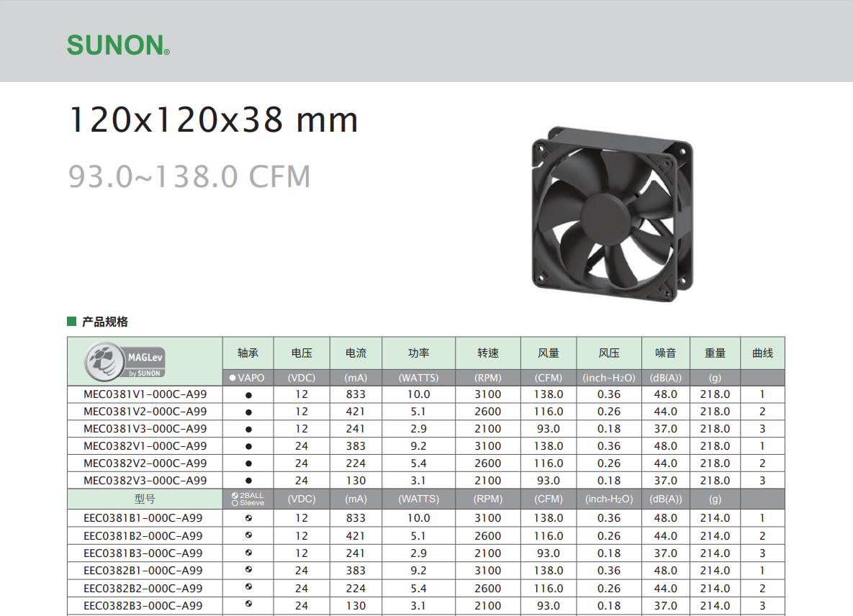The height and width of the screenshot is (616, 853).
Task: Click the (inch-H2O) unit in VAPO header
Action: 609,378
